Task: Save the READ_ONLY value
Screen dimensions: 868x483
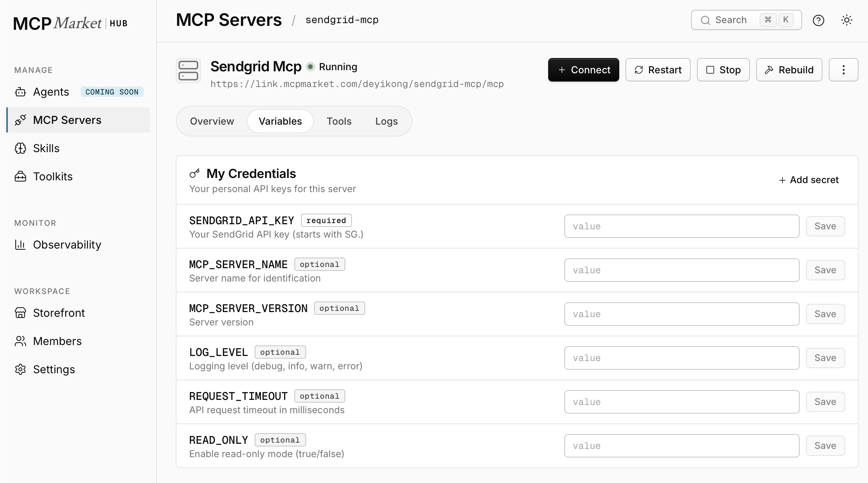Action: pos(825,446)
